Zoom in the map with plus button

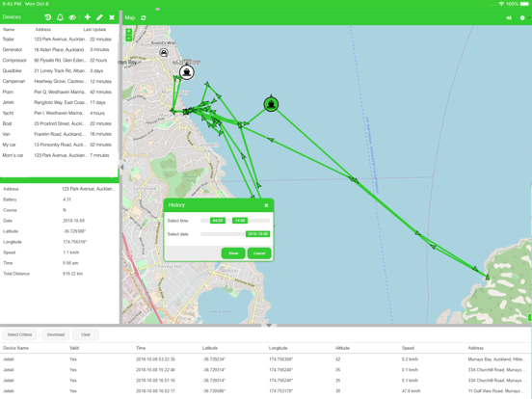click(x=128, y=31)
